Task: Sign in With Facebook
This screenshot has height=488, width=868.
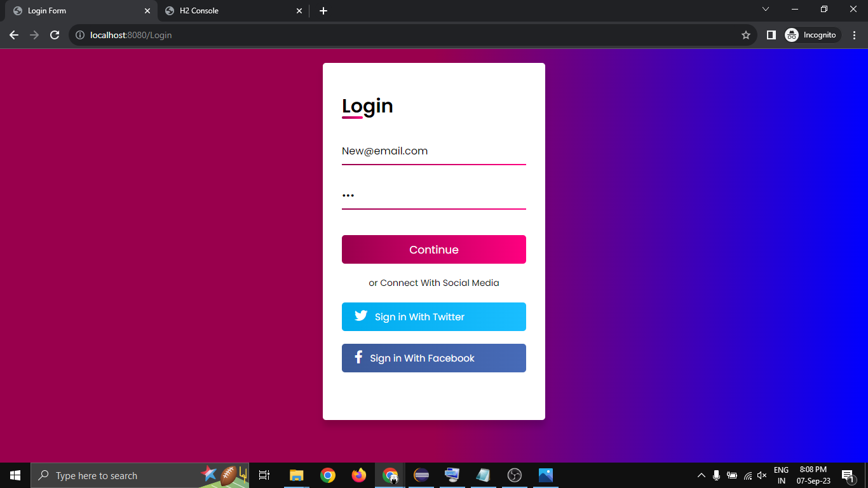Action: tap(434, 358)
